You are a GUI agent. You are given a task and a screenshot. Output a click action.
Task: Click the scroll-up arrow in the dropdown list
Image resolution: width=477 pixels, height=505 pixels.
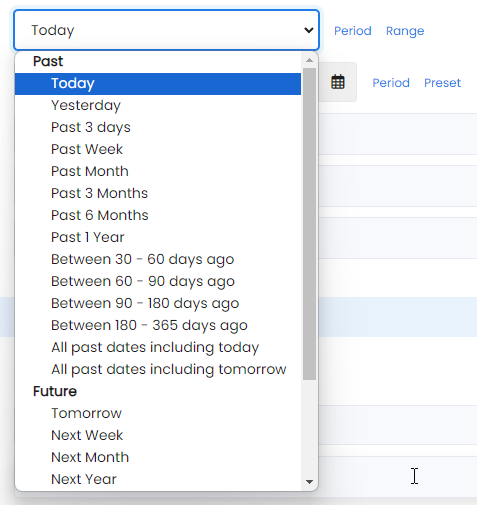coord(309,60)
